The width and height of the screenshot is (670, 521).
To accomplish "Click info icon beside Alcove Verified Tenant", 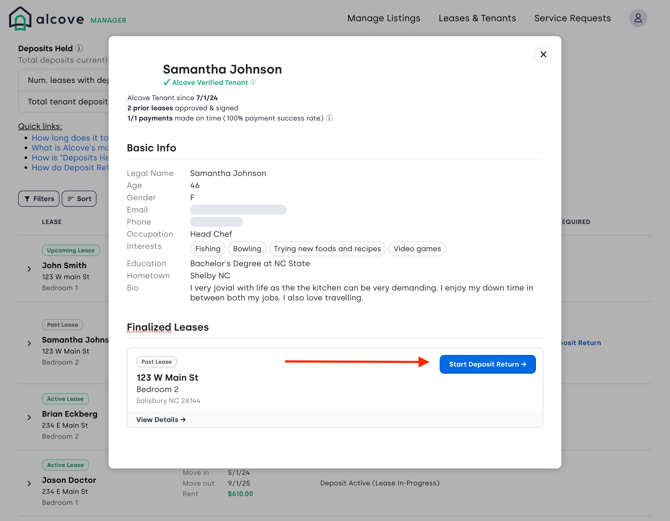I will [x=253, y=83].
